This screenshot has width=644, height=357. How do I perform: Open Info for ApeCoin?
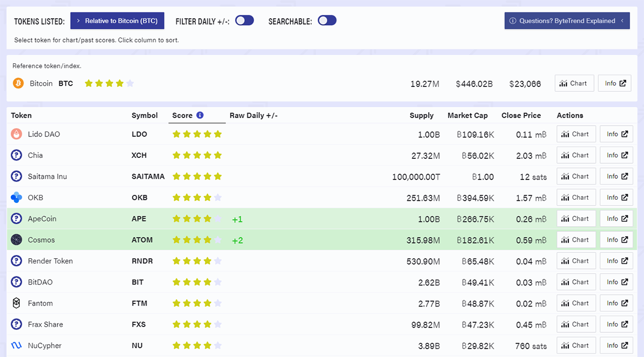[616, 218]
